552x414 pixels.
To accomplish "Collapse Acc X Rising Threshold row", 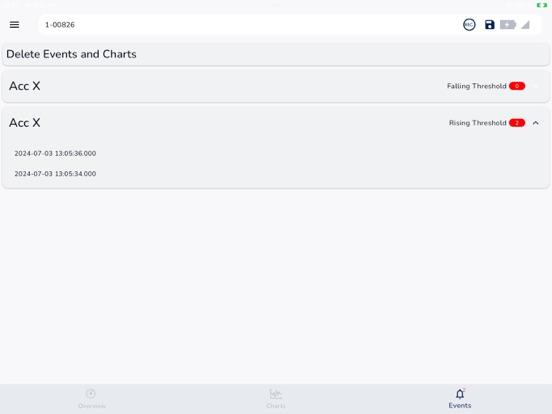I will (535, 123).
